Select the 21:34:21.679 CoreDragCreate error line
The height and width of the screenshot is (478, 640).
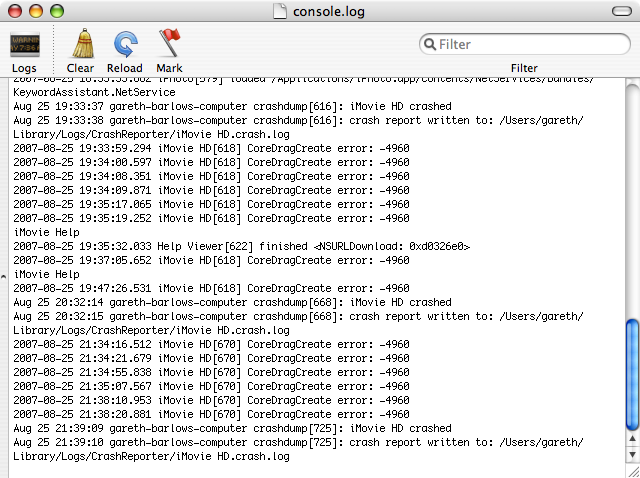click(x=211, y=358)
